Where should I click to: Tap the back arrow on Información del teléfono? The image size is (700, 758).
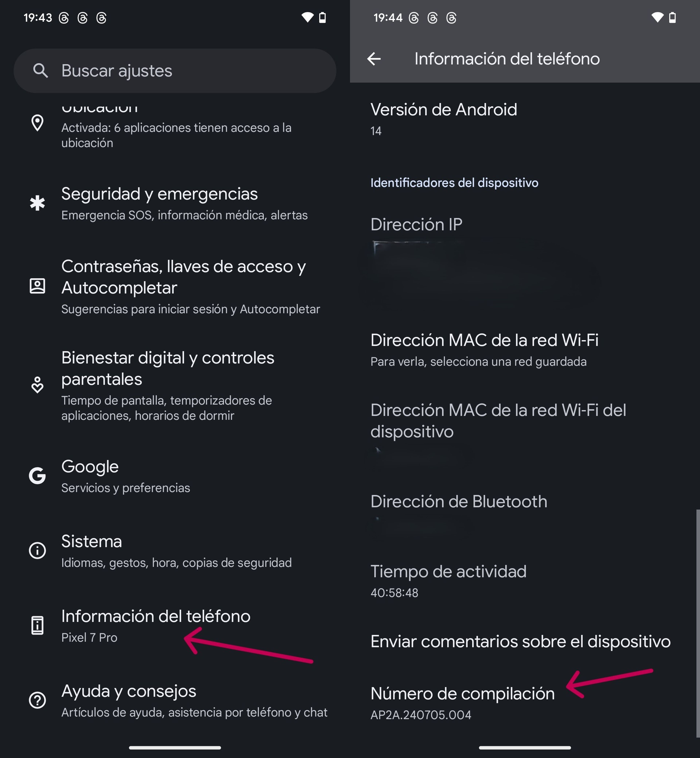[x=374, y=58]
